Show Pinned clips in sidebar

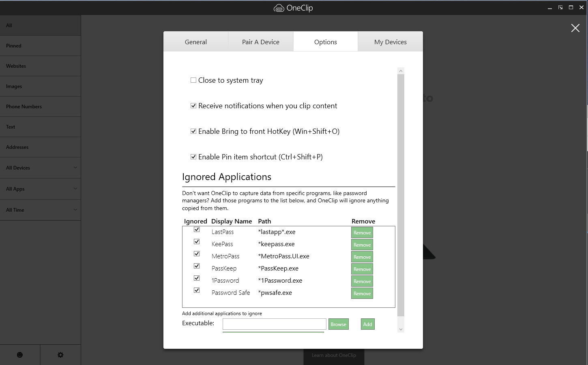[x=40, y=45]
